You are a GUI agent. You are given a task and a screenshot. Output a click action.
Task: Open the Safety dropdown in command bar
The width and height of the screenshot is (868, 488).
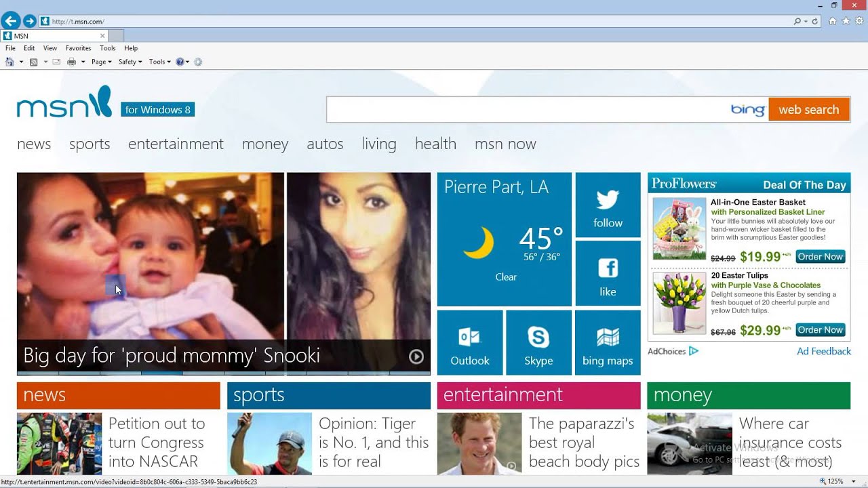pyautogui.click(x=130, y=62)
